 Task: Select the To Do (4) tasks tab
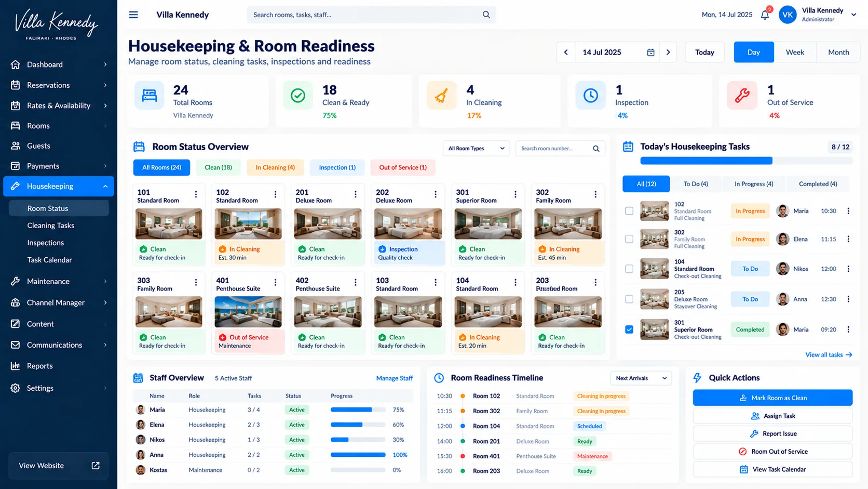point(696,184)
